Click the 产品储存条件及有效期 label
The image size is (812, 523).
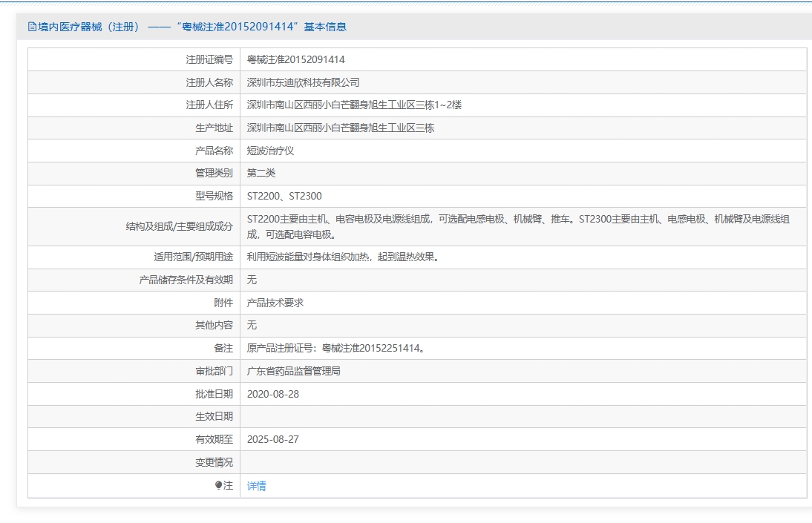186,280
